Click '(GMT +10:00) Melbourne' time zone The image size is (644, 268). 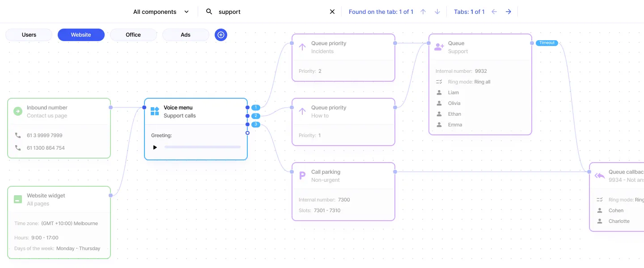point(69,223)
